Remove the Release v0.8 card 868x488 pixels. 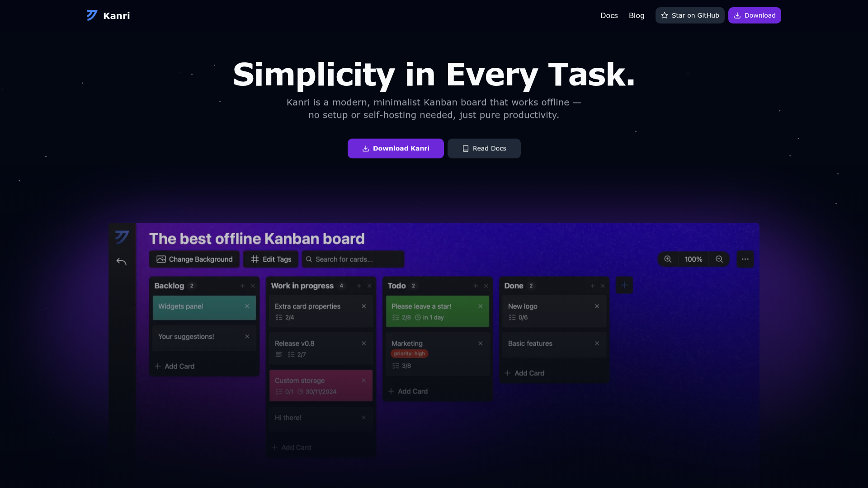click(x=364, y=343)
